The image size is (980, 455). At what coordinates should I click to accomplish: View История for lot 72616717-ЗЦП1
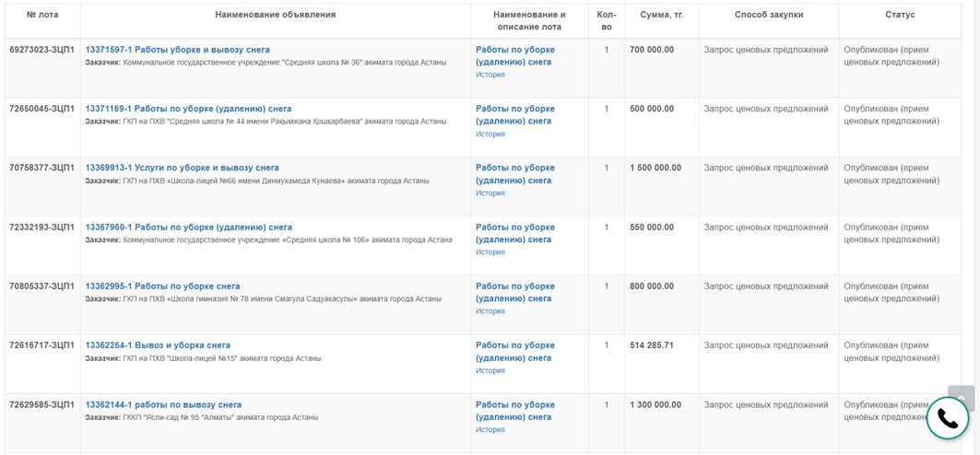point(490,370)
